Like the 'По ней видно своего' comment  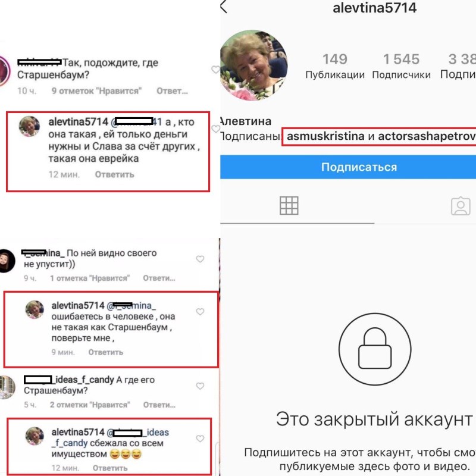click(x=200, y=259)
